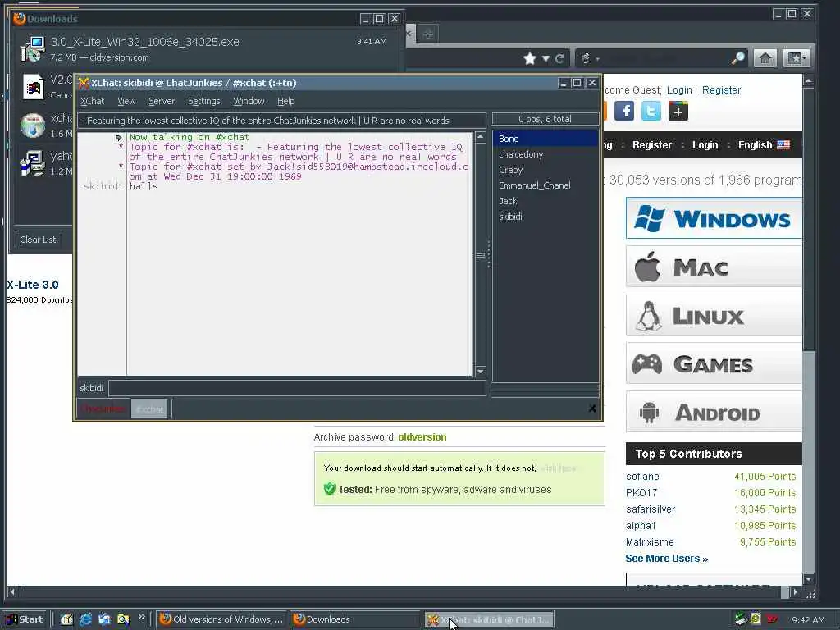Open the Server menu in XChat
This screenshot has width=840, height=630.
pos(162,101)
